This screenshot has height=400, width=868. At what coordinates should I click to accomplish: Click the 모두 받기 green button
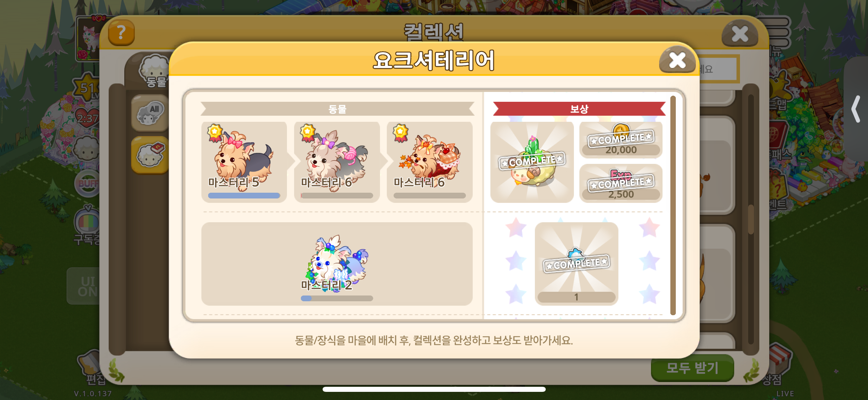tap(692, 368)
